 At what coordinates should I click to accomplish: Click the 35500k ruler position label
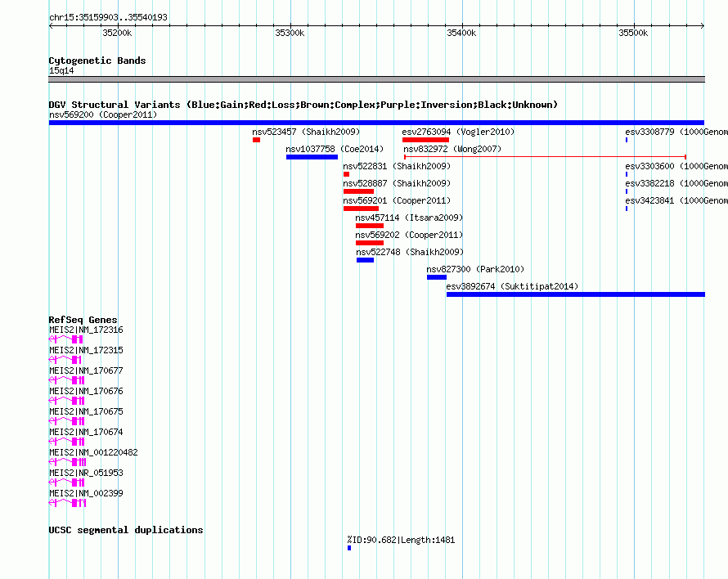coord(633,33)
